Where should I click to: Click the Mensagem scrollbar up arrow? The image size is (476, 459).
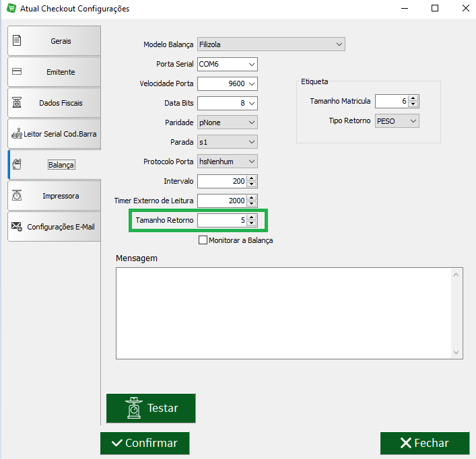coord(456,275)
